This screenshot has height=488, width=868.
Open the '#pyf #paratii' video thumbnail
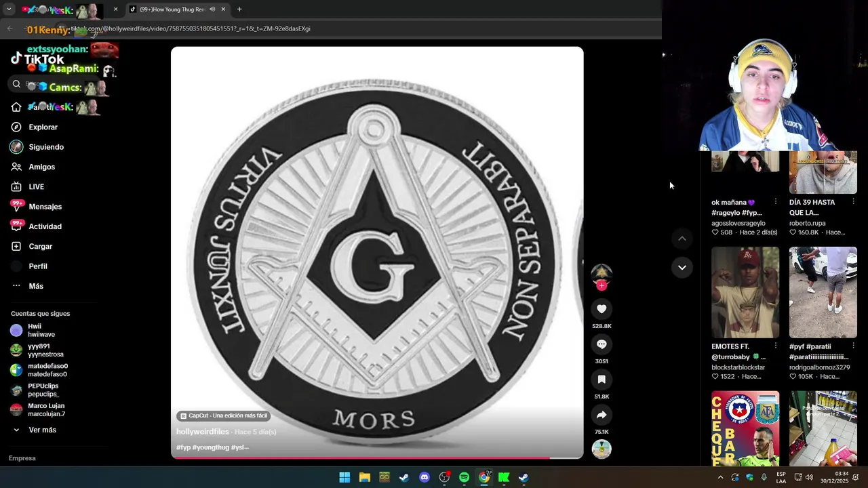(823, 292)
